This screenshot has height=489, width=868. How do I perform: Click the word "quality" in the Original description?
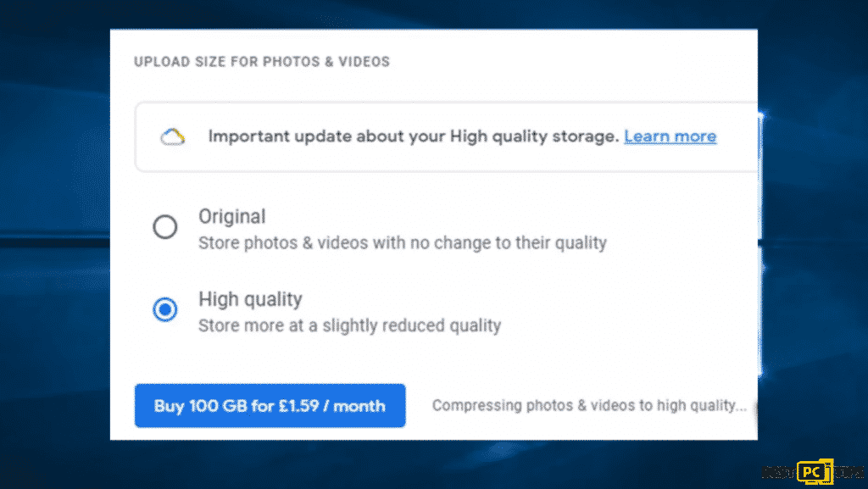[x=581, y=243]
